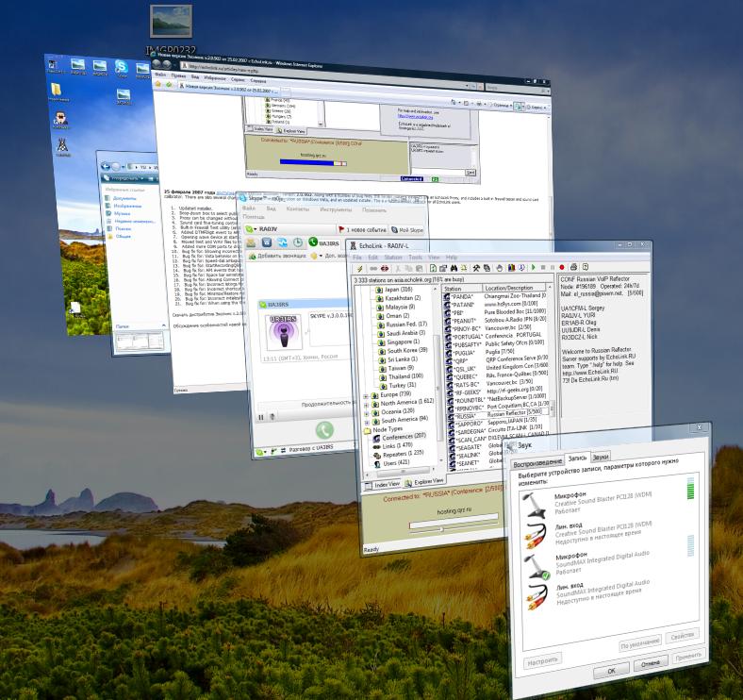Image resolution: width=743 pixels, height=700 pixels.
Task: Click the binoculars Find icon in EchoLink toolbar
Action: coord(454,269)
